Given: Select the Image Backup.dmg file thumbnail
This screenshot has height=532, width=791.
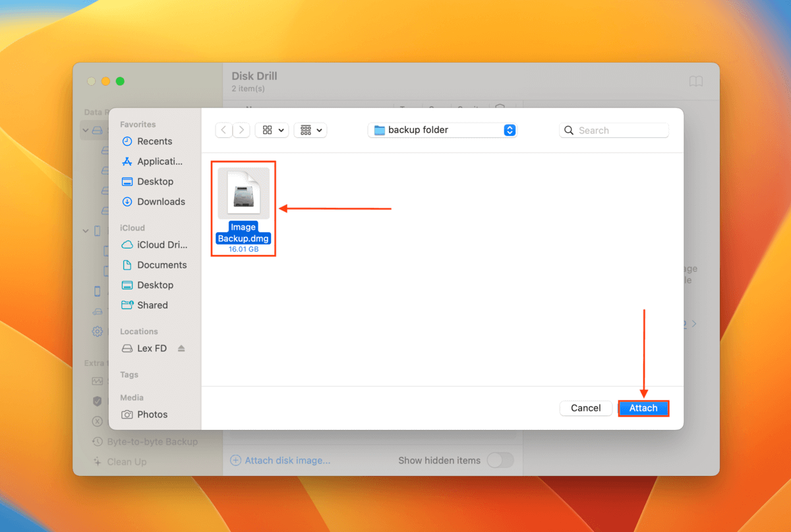Looking at the screenshot, I should point(244,193).
